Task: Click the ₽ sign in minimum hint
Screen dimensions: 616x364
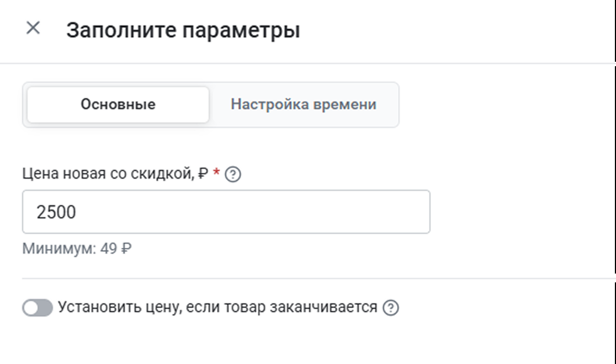Action: [126, 249]
